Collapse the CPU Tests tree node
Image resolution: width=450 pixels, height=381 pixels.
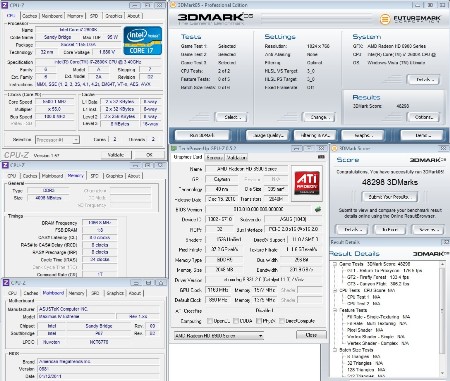pyautogui.click(x=335, y=290)
